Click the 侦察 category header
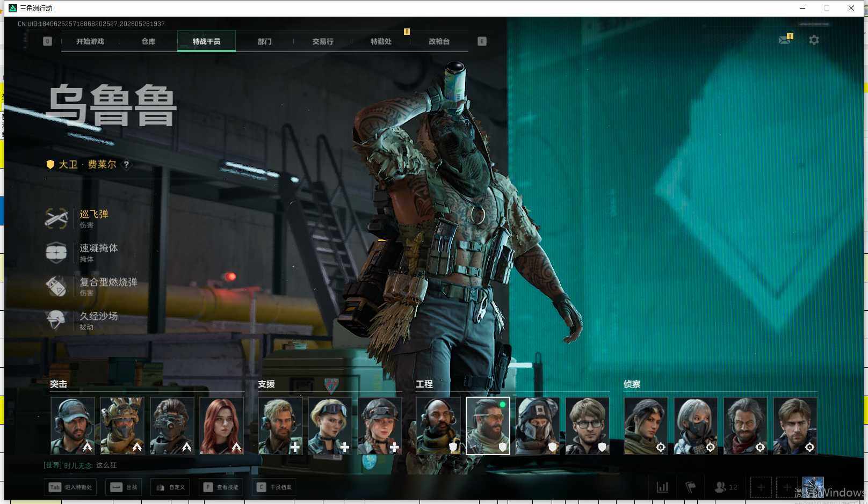The width and height of the screenshot is (868, 504). 632,384
